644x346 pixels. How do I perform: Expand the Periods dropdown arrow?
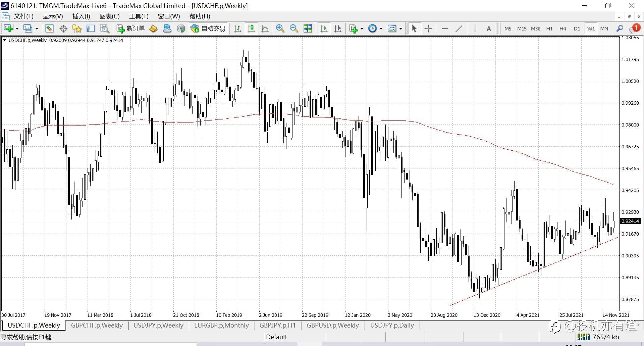click(381, 29)
